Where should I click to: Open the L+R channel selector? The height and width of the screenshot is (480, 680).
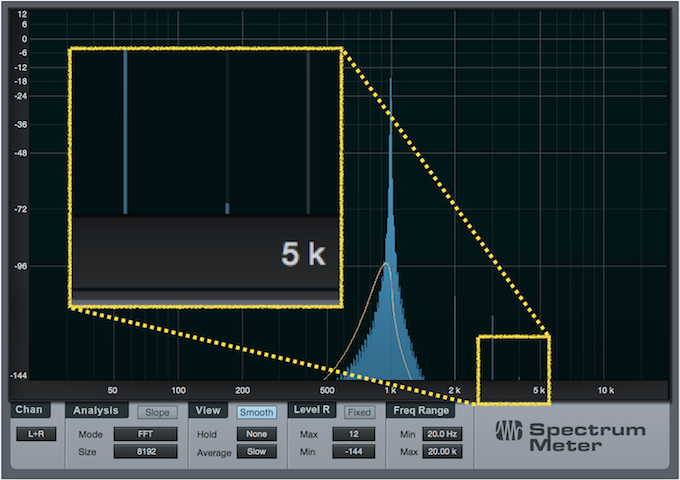(36, 434)
